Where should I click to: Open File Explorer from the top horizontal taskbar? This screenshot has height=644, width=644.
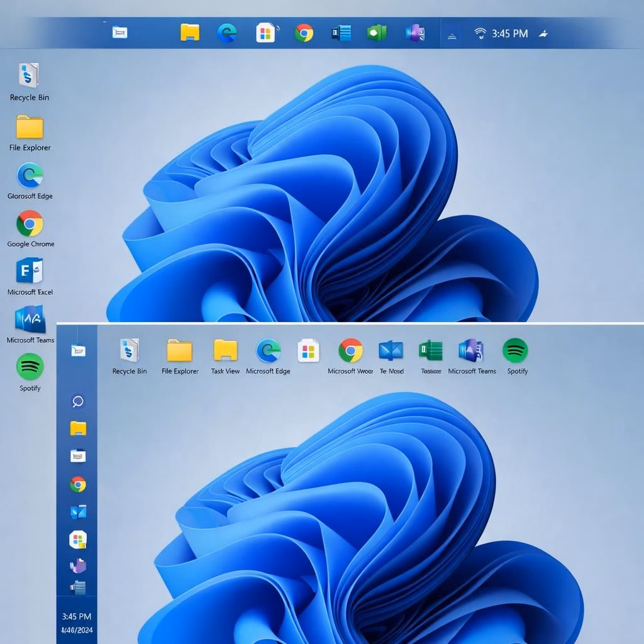(x=190, y=33)
